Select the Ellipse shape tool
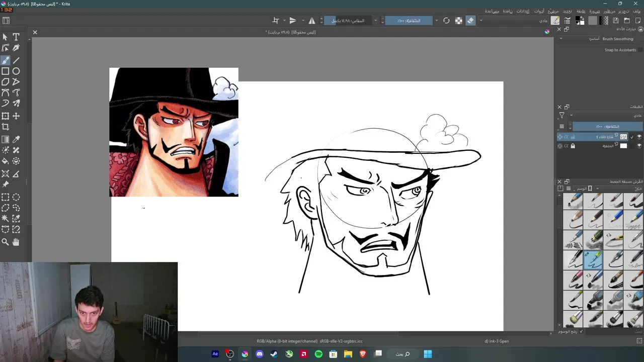 (x=16, y=71)
